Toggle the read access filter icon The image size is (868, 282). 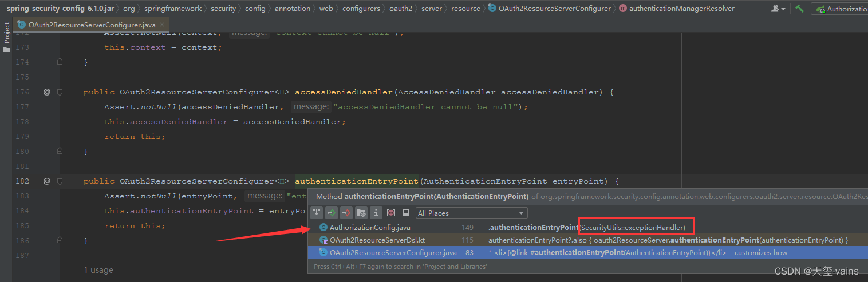pos(332,213)
